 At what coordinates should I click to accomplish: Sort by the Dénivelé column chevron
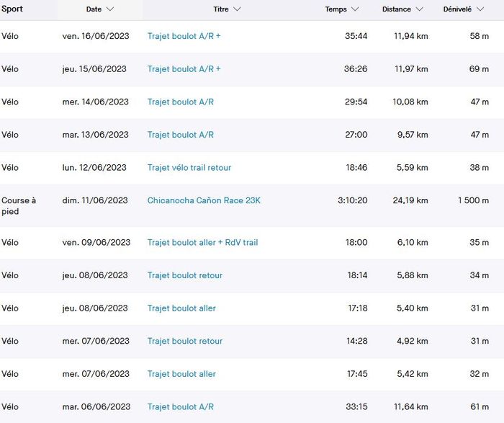click(x=478, y=9)
